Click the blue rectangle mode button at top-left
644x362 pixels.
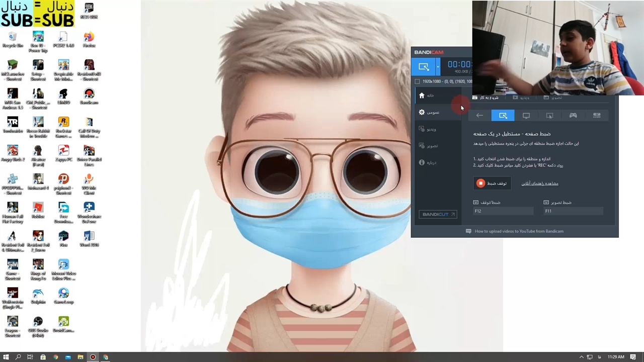(423, 66)
